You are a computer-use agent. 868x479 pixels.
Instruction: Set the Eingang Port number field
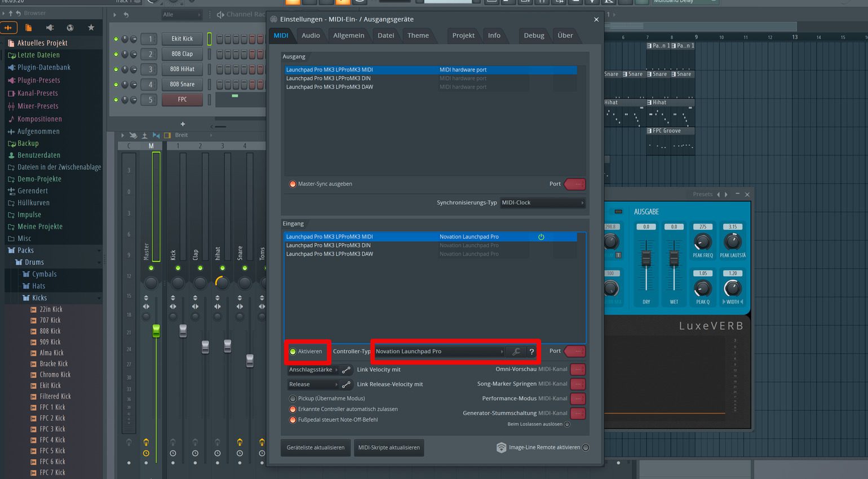tap(575, 351)
